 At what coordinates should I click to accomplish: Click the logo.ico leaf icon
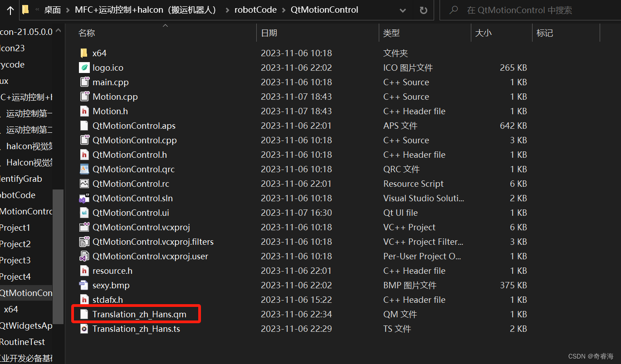[84, 68]
